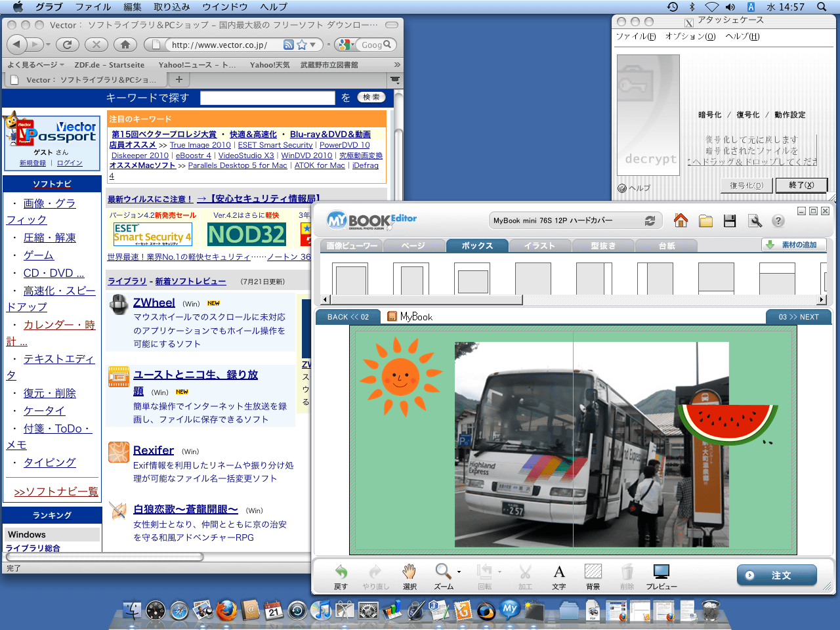Click the 注文 order button
Screen dimensions: 840x630
point(777,575)
